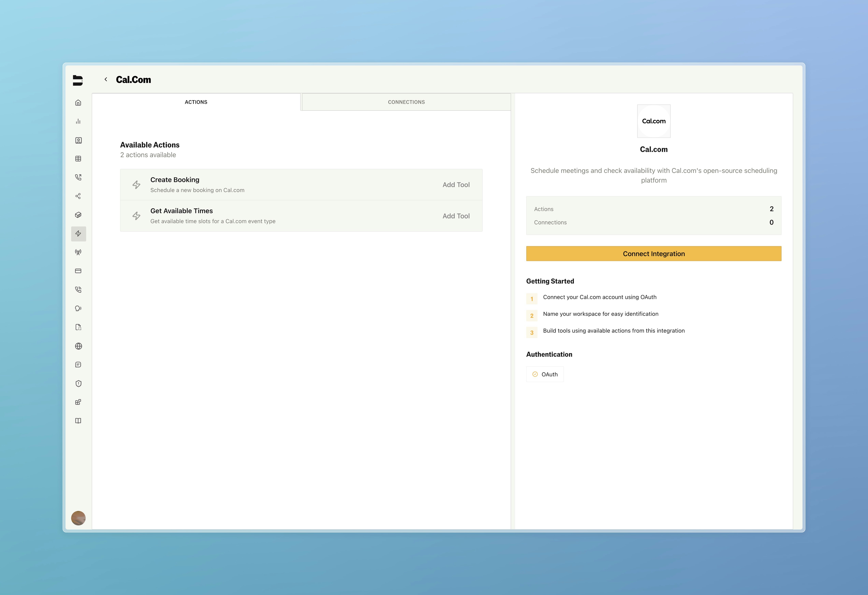Image resolution: width=868 pixels, height=595 pixels.
Task: Select the analytics bar chart icon
Action: click(78, 121)
